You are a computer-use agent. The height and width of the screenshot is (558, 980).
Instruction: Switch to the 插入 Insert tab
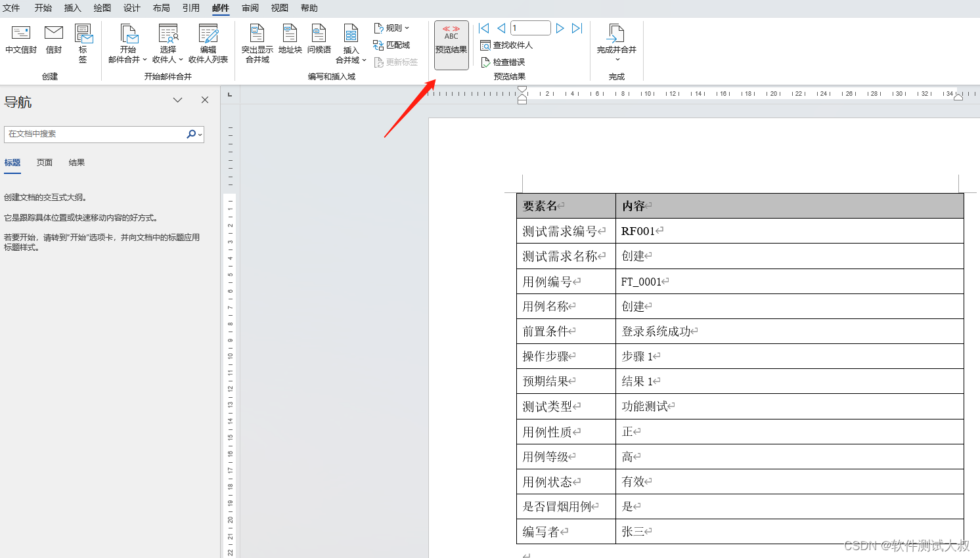pyautogui.click(x=73, y=8)
